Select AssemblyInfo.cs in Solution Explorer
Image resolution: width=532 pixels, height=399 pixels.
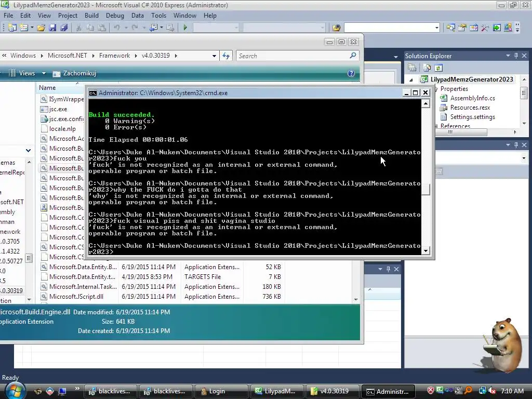pyautogui.click(x=472, y=98)
